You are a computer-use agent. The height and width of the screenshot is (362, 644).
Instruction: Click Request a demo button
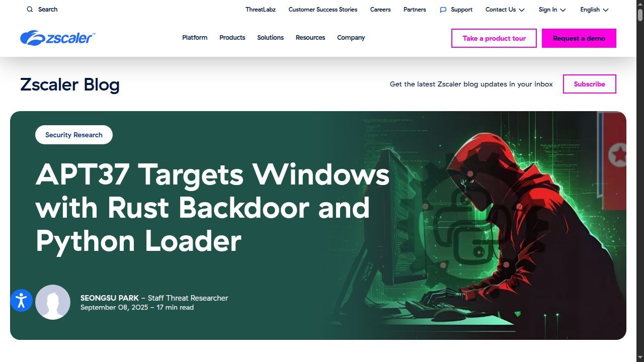[579, 38]
